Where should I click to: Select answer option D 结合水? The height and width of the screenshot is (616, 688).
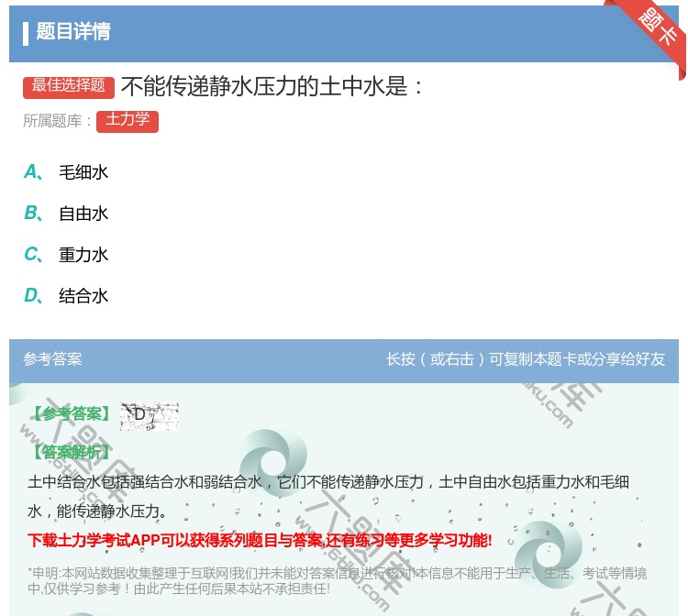click(x=66, y=295)
